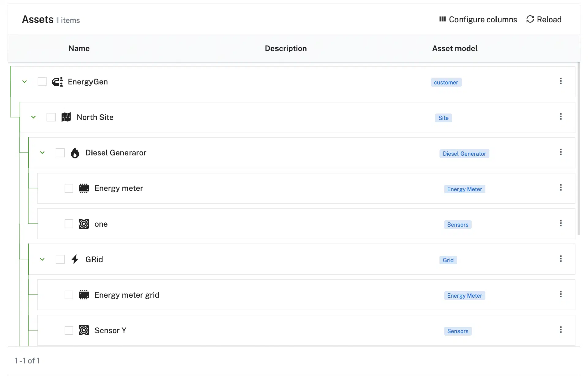Reload the assets list

point(544,20)
